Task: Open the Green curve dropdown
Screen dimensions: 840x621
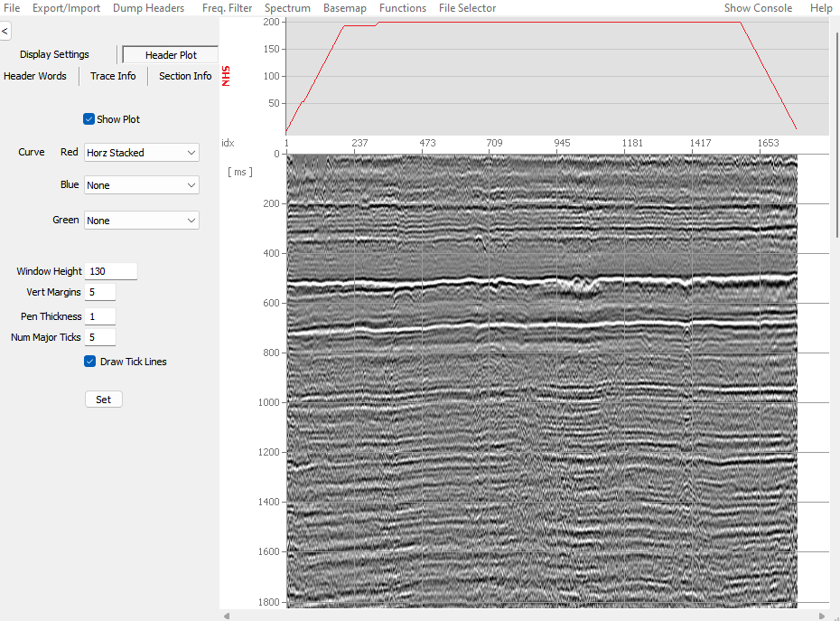Action: [x=142, y=221]
